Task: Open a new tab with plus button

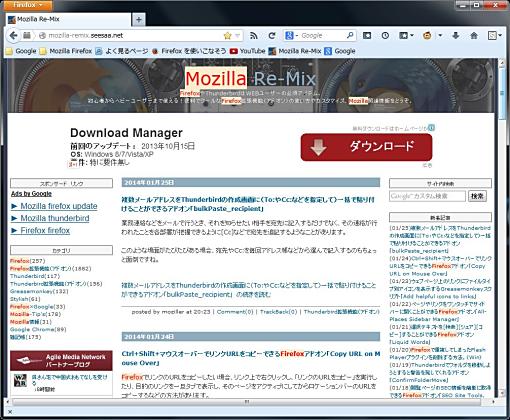Action: pos(139,20)
